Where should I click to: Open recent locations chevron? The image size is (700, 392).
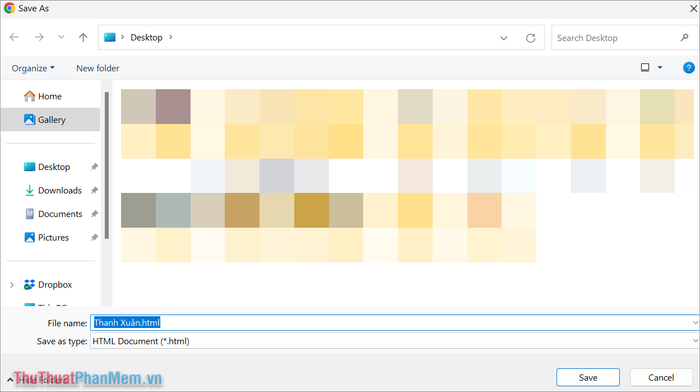(61, 38)
